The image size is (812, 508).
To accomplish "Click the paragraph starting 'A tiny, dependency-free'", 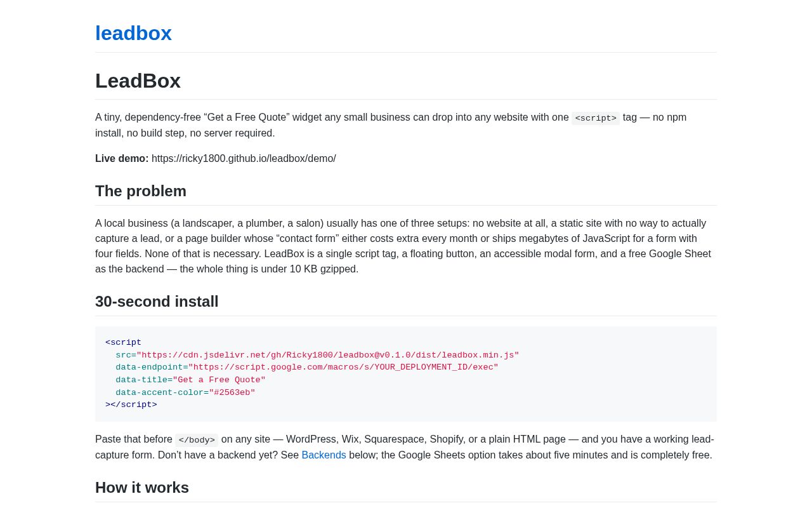I will point(406,125).
